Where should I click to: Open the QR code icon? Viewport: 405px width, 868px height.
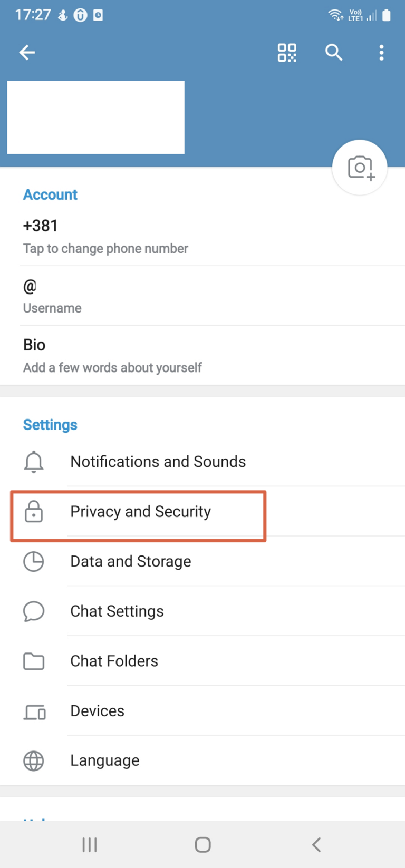287,53
